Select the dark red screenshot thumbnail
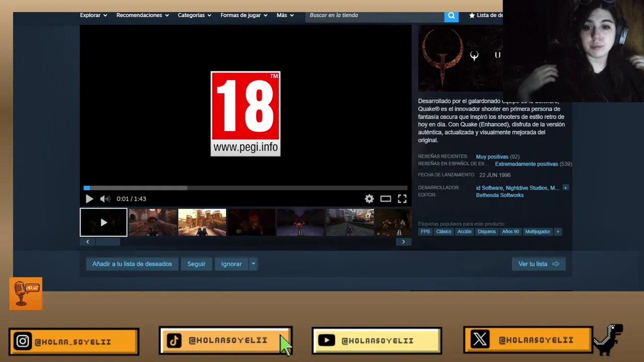The height and width of the screenshot is (362, 644). click(252, 222)
